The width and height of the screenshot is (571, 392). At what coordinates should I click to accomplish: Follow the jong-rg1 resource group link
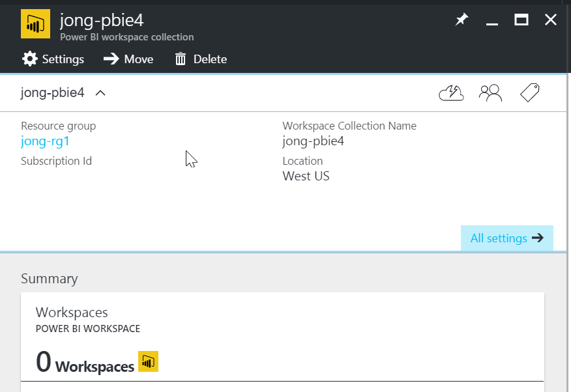click(x=45, y=141)
